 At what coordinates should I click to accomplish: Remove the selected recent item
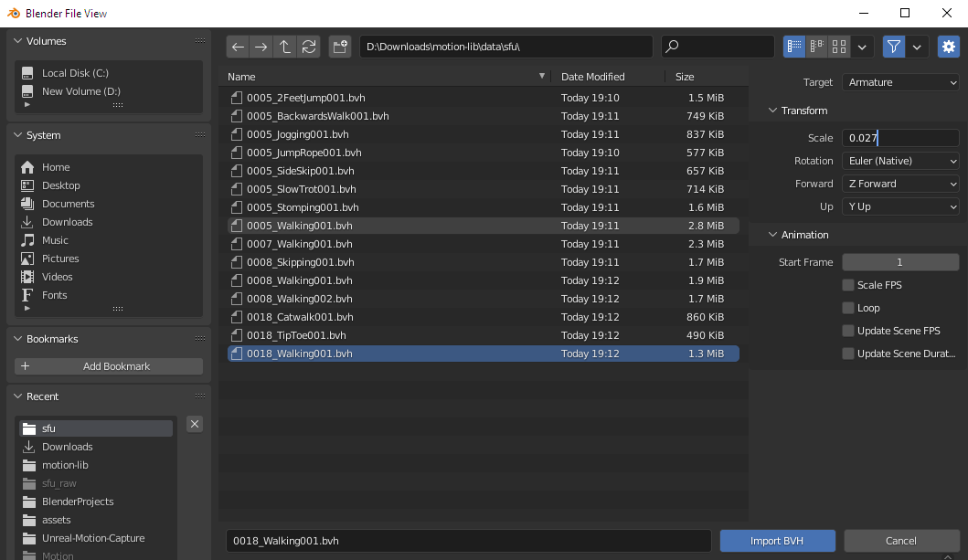[195, 424]
